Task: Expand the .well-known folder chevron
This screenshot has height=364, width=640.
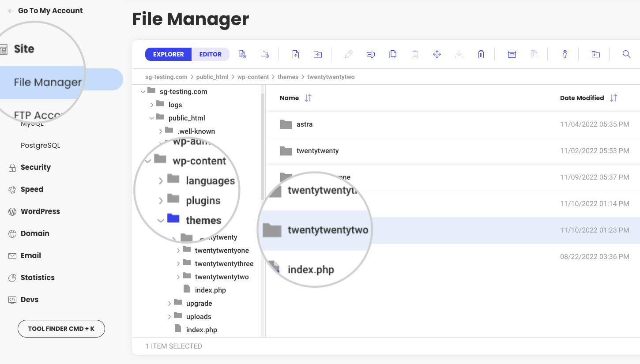Action: tap(160, 131)
